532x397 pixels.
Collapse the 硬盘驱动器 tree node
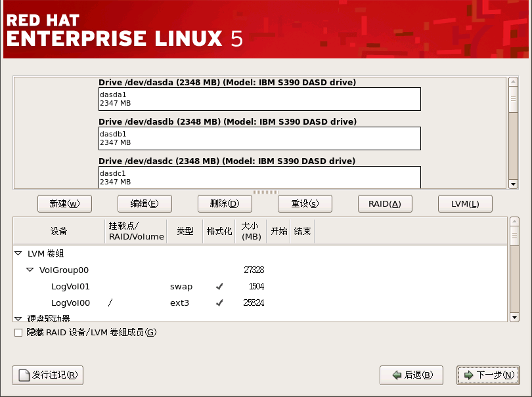tap(18, 319)
